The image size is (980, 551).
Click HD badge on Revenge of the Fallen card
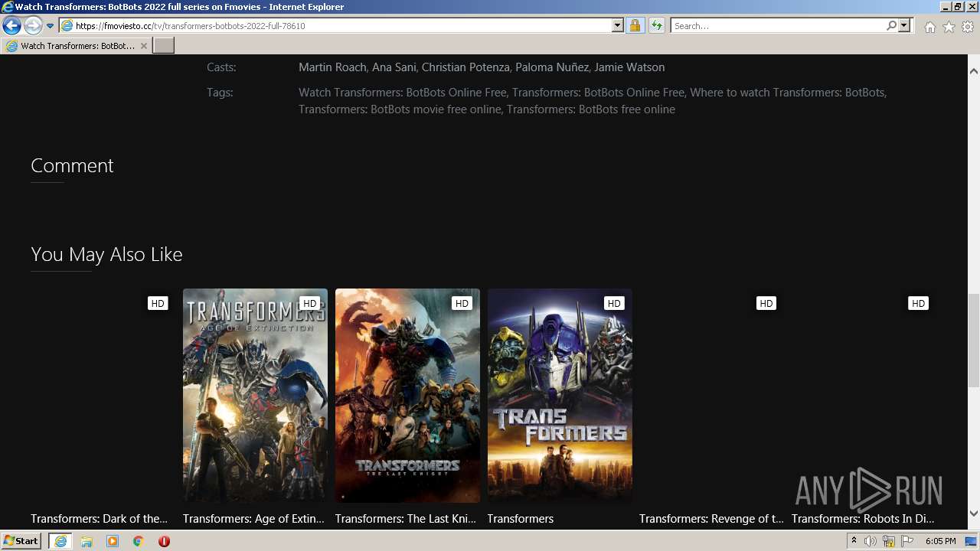[766, 304]
